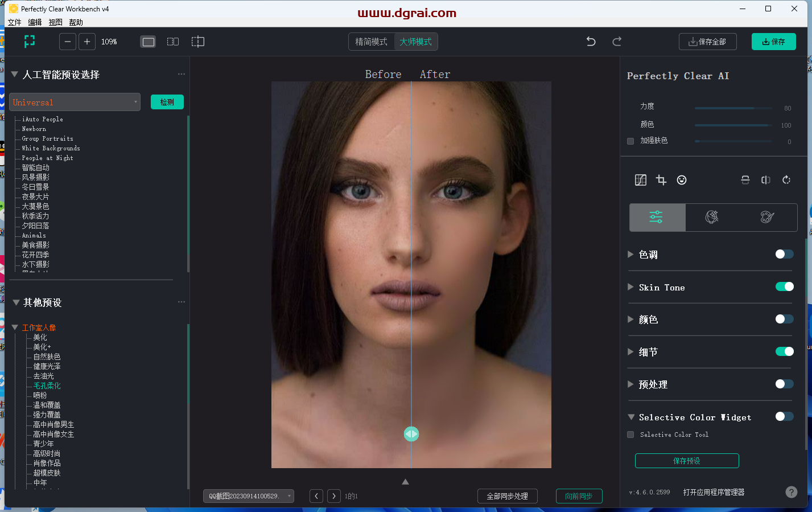Image resolution: width=812 pixels, height=512 pixels.
Task: Flip image horizontally icon
Action: pyautogui.click(x=766, y=180)
